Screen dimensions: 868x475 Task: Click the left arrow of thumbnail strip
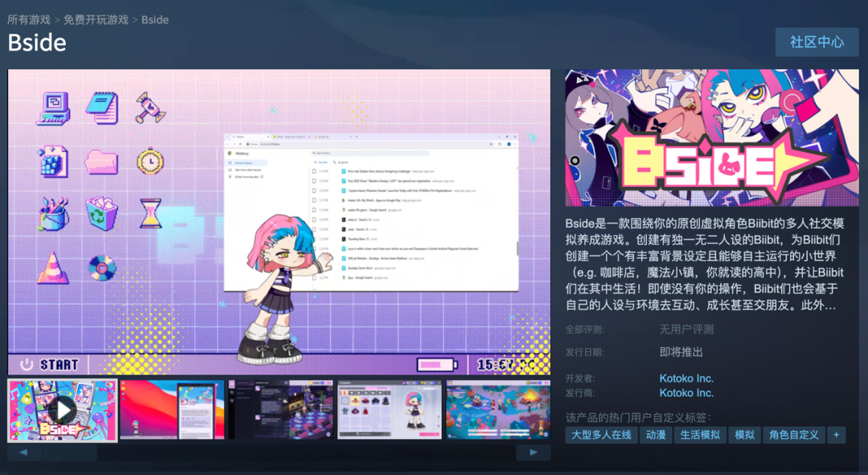pos(24,452)
